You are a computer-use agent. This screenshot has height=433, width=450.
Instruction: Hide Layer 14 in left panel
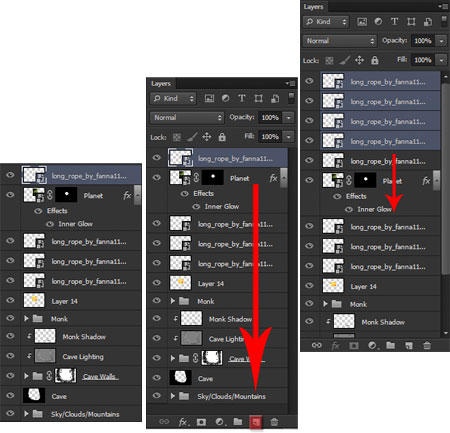coord(10,300)
